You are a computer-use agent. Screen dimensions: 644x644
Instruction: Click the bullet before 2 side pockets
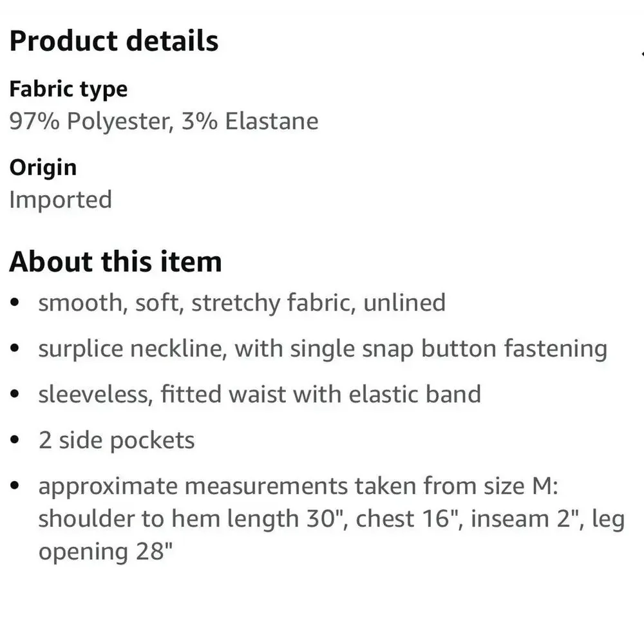[x=15, y=441]
